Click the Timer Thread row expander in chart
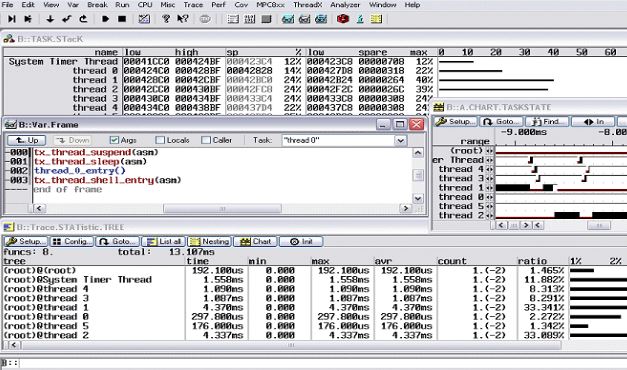627x370 pixels. point(489,160)
